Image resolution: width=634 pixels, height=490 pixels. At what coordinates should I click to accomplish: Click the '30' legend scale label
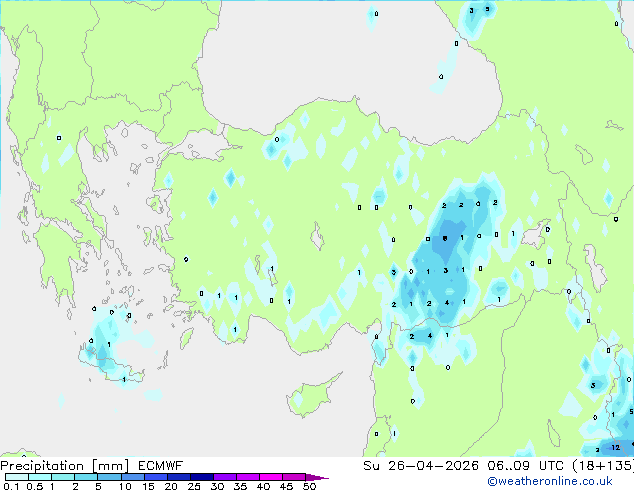(x=217, y=486)
